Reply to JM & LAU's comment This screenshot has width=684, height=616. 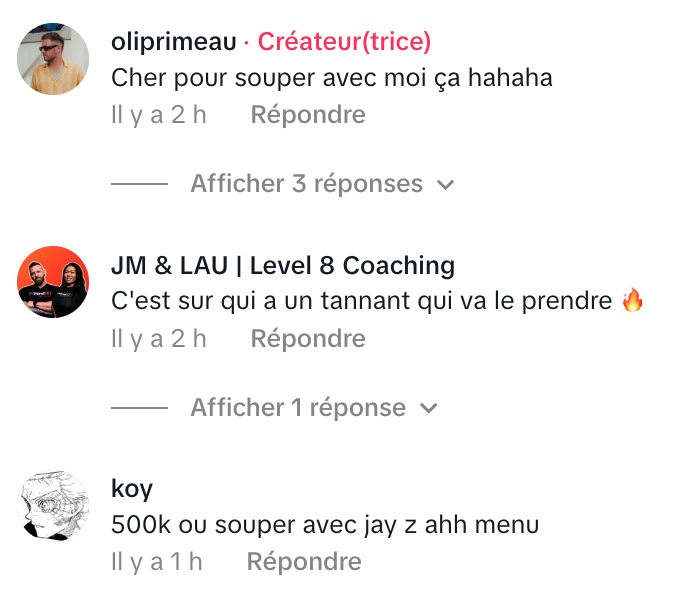pyautogui.click(x=308, y=339)
